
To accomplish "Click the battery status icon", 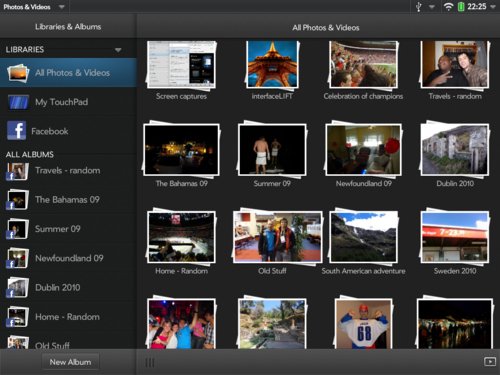I will click(x=461, y=7).
